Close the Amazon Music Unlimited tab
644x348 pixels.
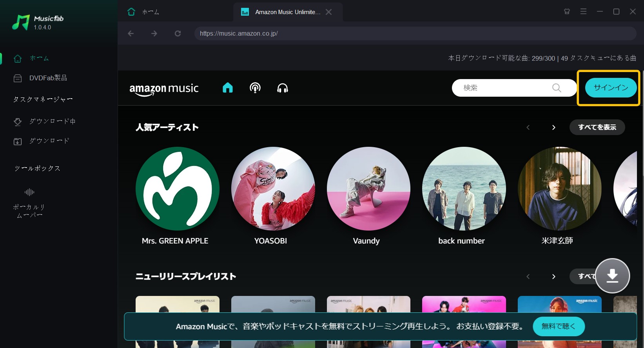click(328, 12)
